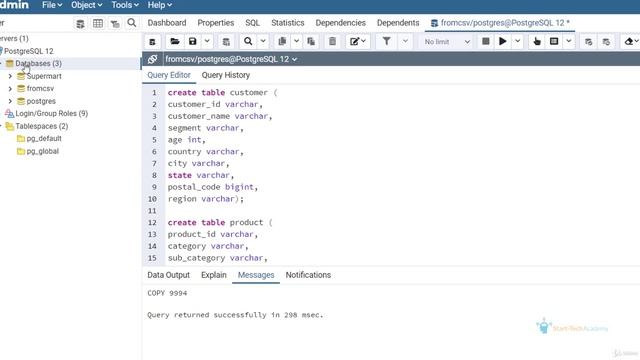This screenshot has width=640, height=360.
Task: Switch to the Dependencies tab
Action: [340, 23]
